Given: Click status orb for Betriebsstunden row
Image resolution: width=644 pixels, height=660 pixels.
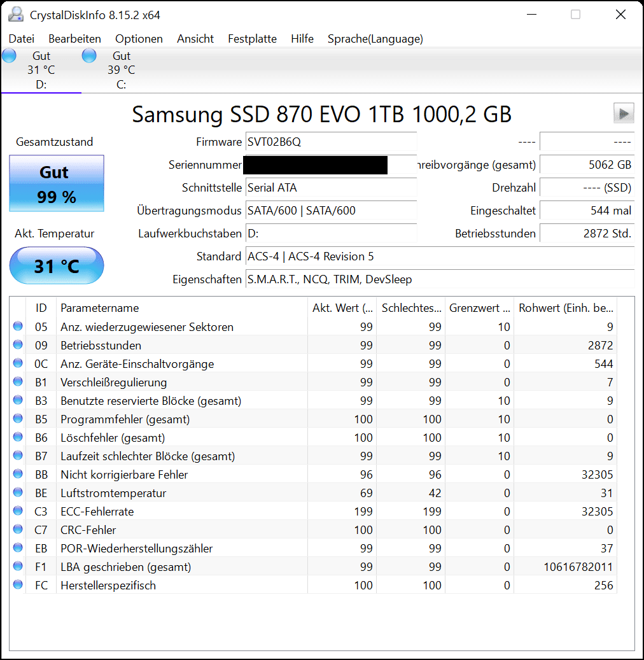Looking at the screenshot, I should (18, 345).
